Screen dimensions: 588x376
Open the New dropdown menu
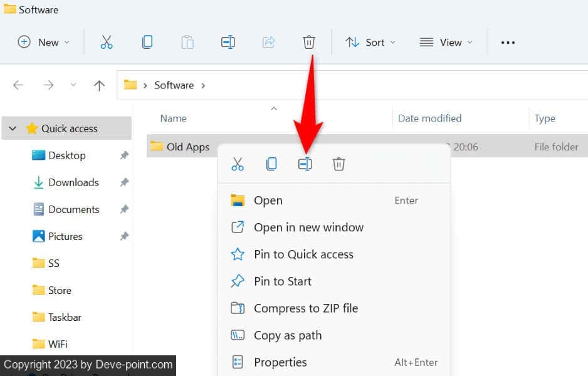(43, 42)
